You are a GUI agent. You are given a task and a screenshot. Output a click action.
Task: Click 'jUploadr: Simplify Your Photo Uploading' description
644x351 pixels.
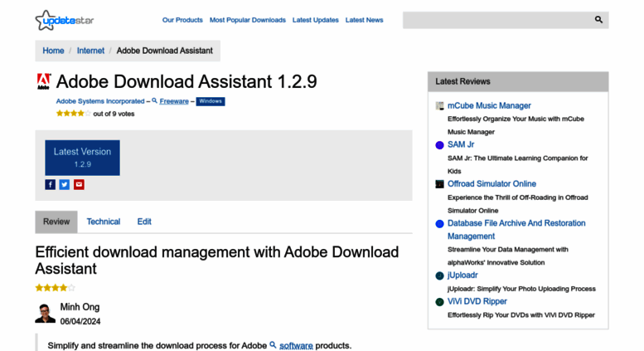pyautogui.click(x=521, y=289)
